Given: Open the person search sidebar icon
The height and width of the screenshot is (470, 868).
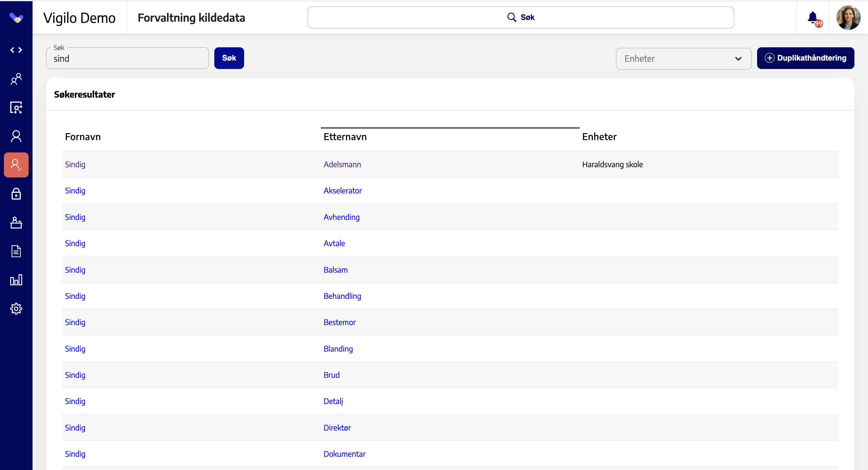Looking at the screenshot, I should (x=16, y=108).
